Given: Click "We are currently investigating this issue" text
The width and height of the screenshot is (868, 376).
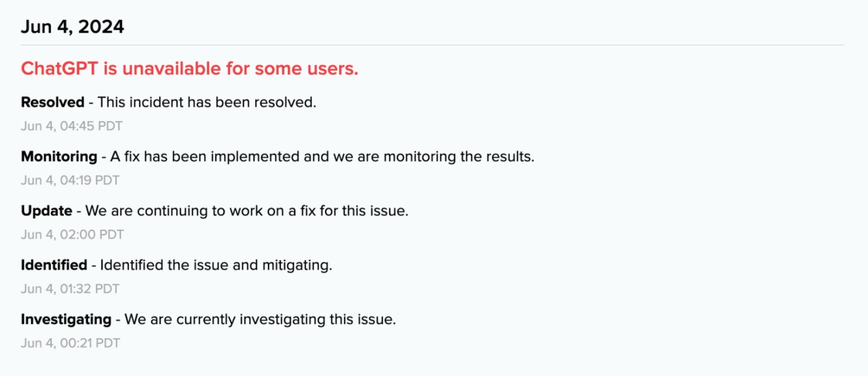Looking at the screenshot, I should coord(260,320).
